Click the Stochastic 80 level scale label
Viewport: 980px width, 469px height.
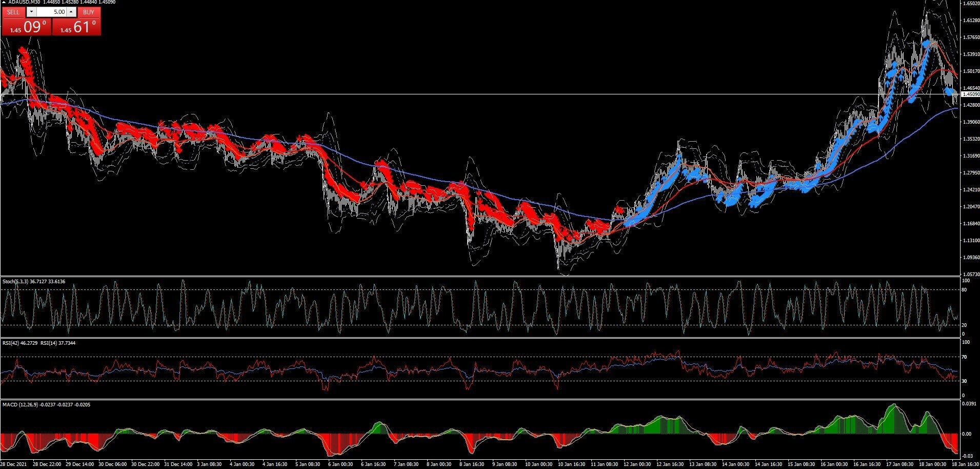[x=965, y=290]
